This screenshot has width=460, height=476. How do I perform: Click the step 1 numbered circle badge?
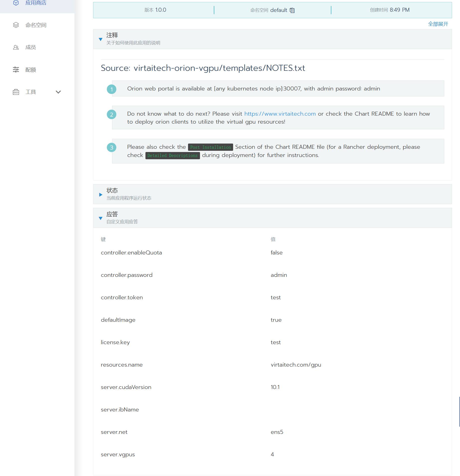pos(112,89)
